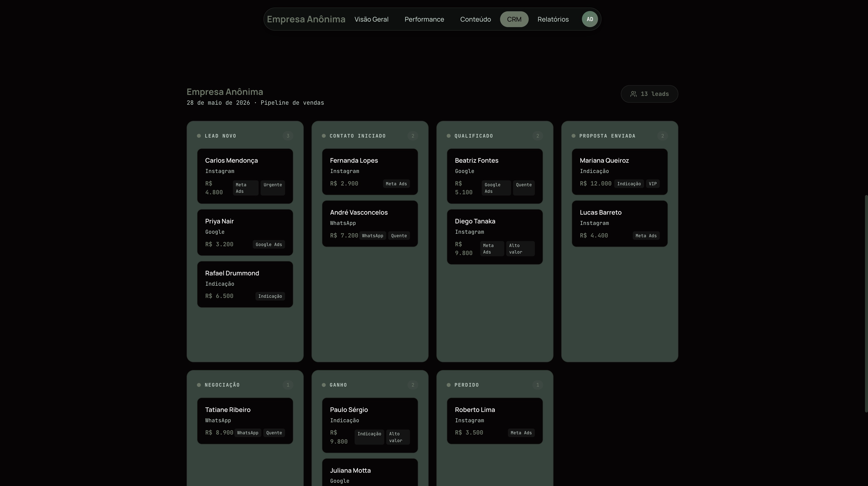The width and height of the screenshot is (868, 486).
Task: Click the Proposta Enviada column header
Action: 607,136
